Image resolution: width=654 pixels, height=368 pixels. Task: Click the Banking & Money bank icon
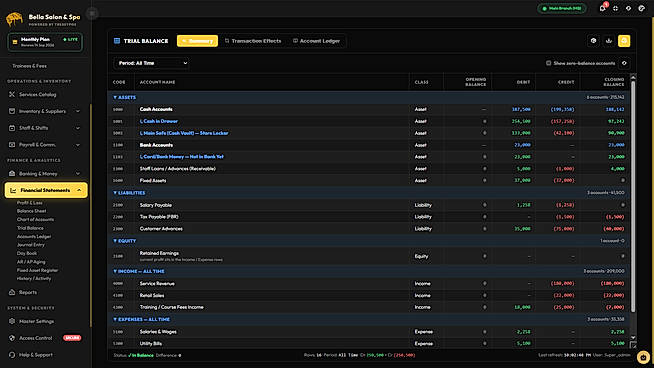[x=12, y=174]
